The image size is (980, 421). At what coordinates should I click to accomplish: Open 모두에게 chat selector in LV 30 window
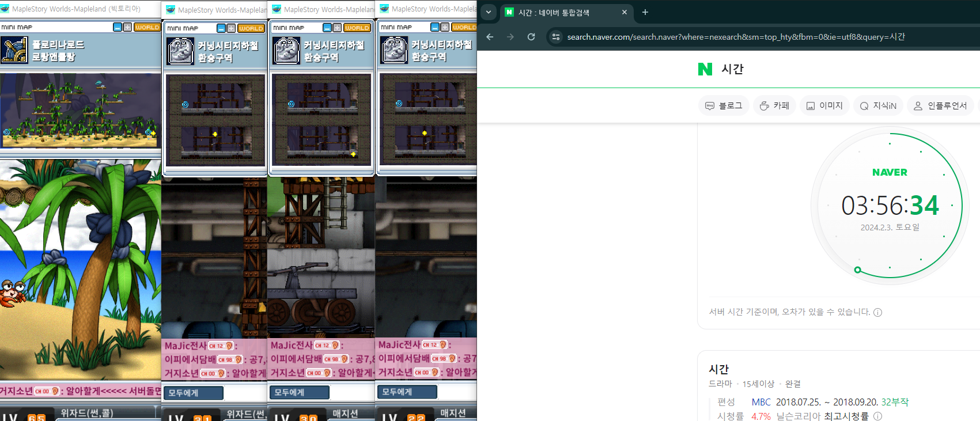tap(300, 392)
